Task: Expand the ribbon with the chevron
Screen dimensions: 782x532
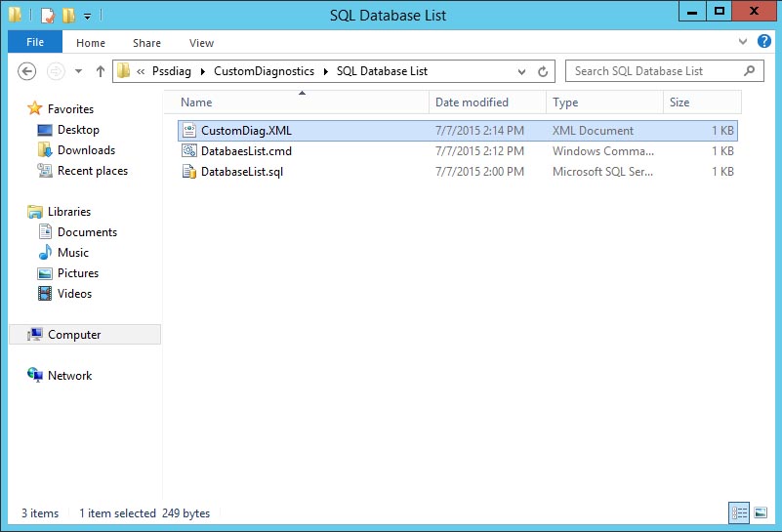Action: click(743, 41)
